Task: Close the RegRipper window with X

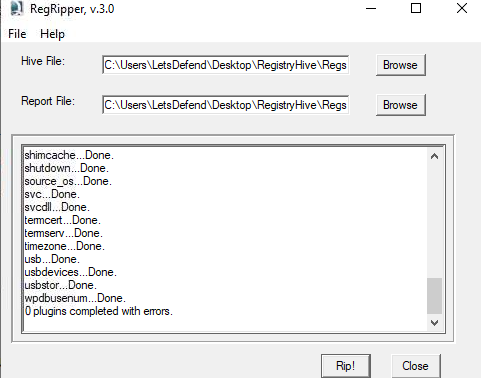Action: (462, 8)
